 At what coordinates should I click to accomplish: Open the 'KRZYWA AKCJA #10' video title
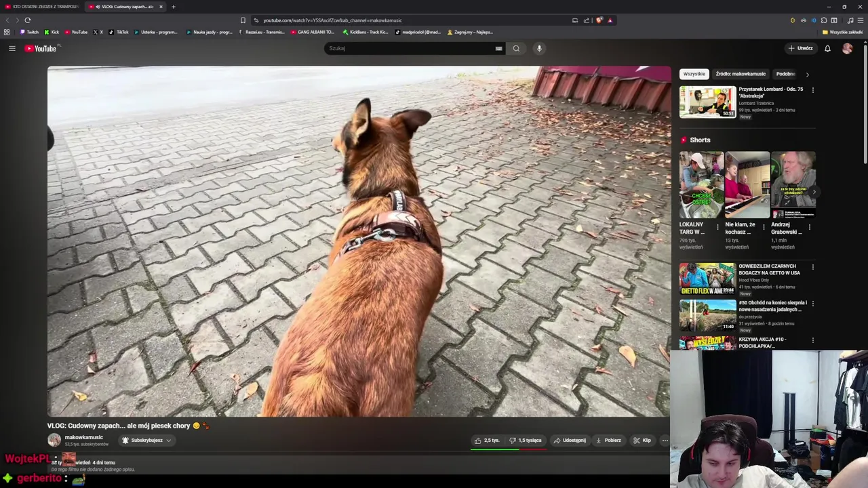click(x=762, y=342)
